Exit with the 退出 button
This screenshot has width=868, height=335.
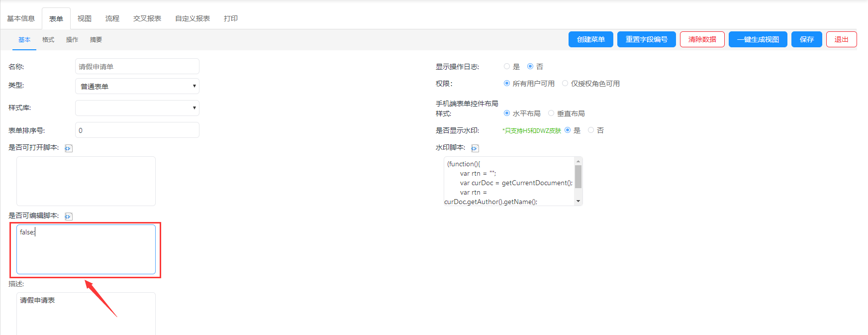tap(842, 39)
